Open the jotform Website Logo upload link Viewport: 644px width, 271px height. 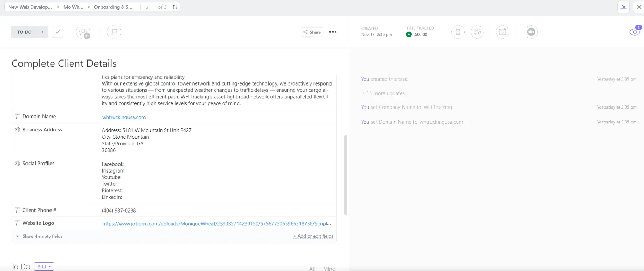click(x=217, y=224)
